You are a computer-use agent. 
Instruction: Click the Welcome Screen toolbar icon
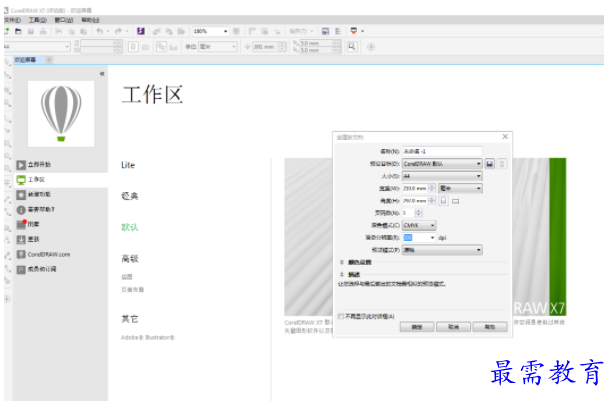click(x=326, y=31)
